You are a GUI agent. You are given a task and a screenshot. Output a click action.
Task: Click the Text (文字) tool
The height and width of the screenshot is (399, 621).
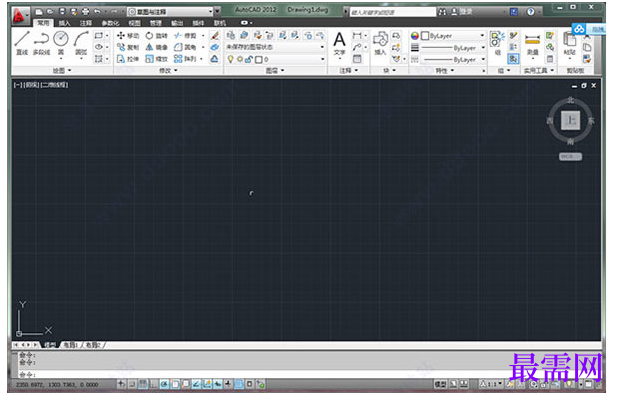(x=339, y=44)
